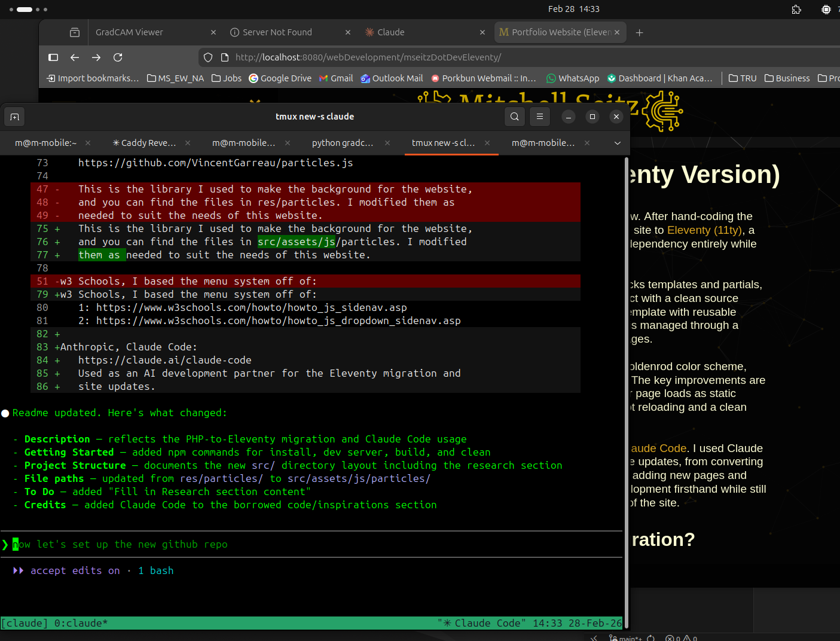Click the browser back arrow
840x641 pixels.
[74, 57]
